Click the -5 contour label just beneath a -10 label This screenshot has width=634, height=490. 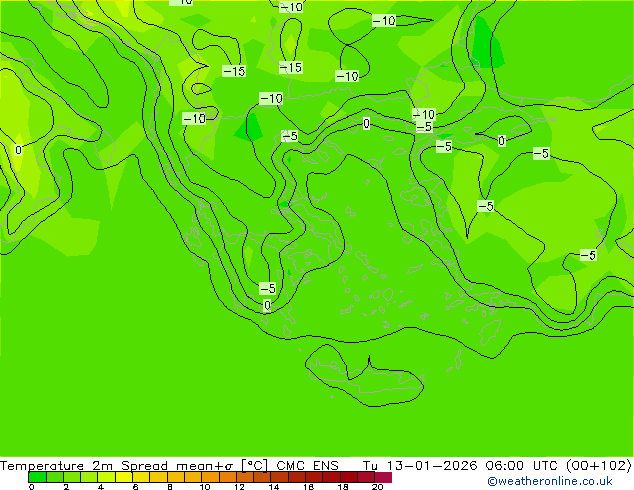point(424,127)
